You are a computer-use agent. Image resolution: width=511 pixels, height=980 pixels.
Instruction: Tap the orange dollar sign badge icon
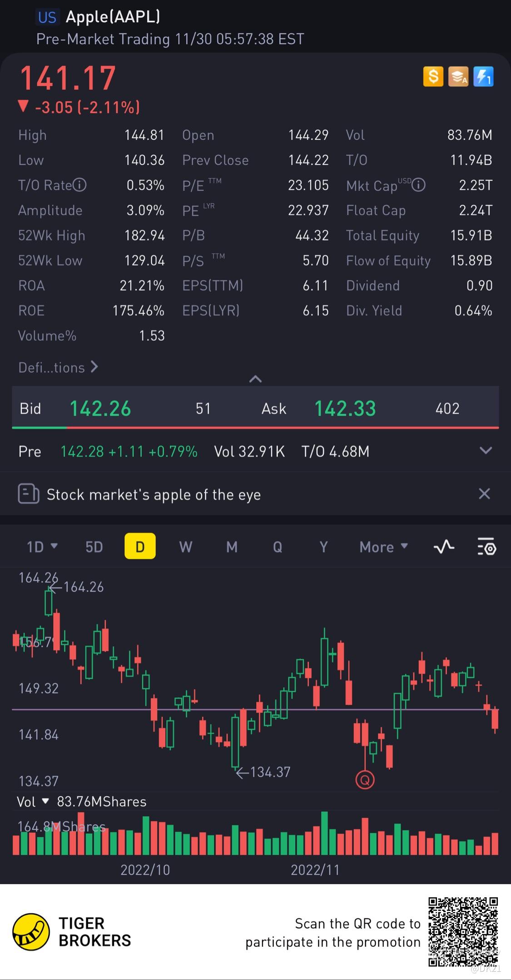(x=433, y=76)
